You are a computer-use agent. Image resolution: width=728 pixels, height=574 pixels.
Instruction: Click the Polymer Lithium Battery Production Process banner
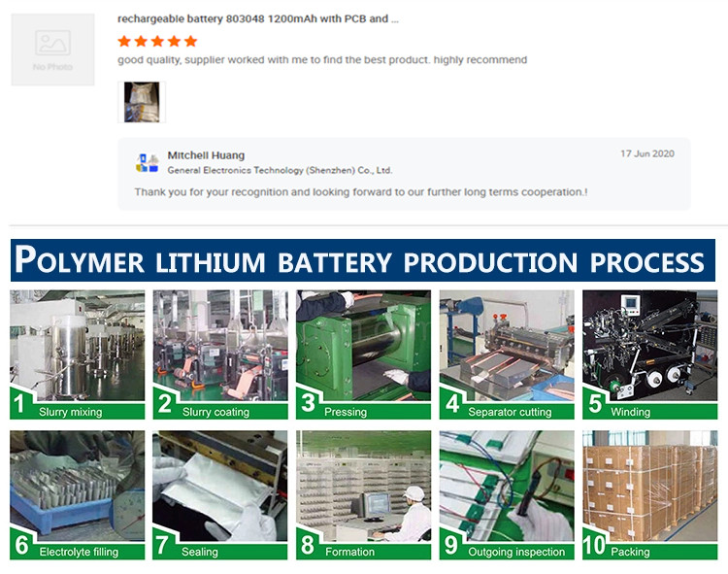point(363,260)
